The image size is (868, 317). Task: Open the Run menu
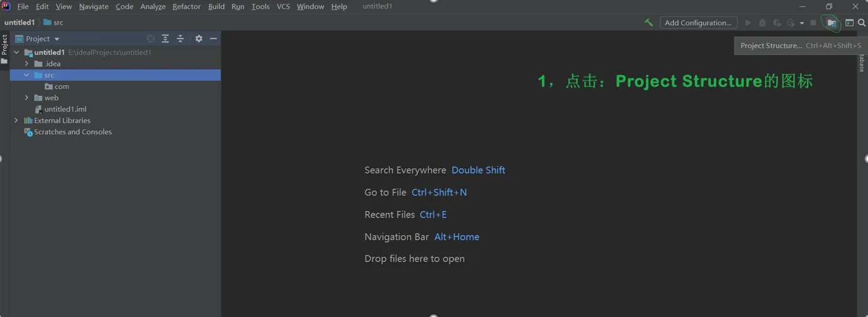coord(238,6)
